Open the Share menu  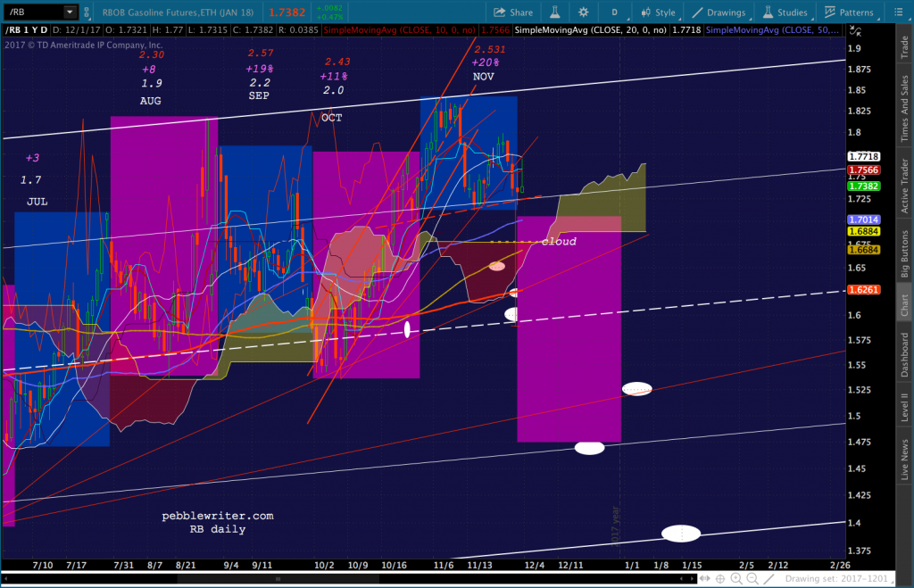513,12
